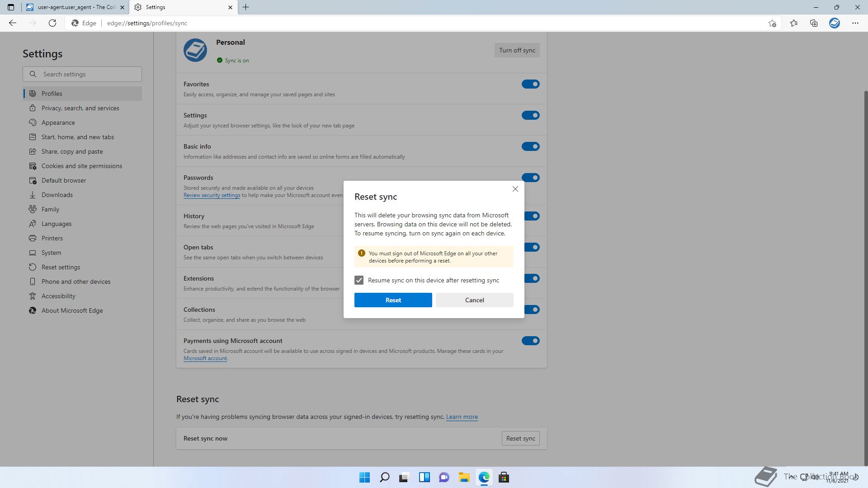Open System settings
Viewport: 868px width, 488px height.
point(82,253)
